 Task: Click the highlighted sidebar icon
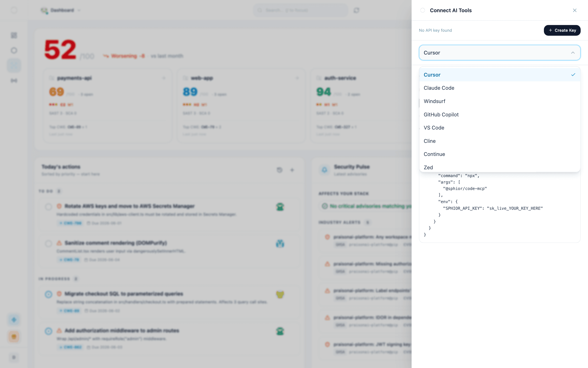point(14,66)
